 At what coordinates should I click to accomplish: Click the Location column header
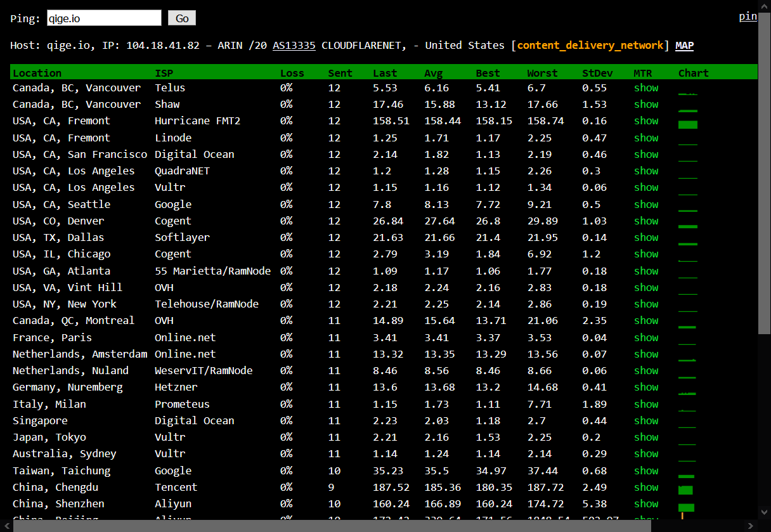37,73
